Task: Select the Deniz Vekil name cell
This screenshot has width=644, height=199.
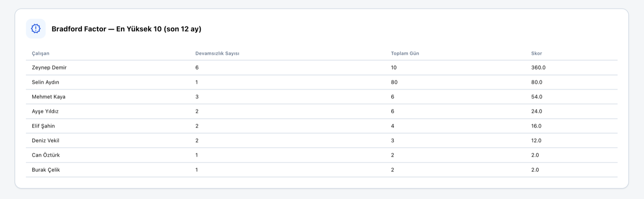Action: pyautogui.click(x=46, y=140)
